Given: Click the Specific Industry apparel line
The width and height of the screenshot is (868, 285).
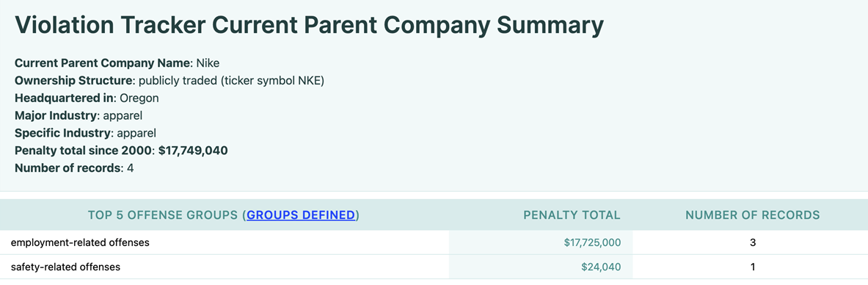Looking at the screenshot, I should (x=86, y=133).
